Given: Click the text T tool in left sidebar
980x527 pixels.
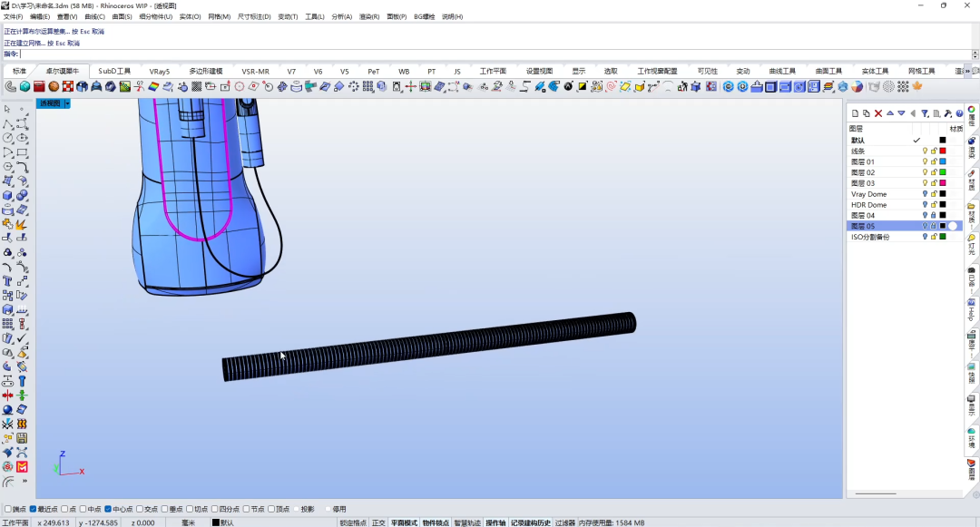Looking at the screenshot, I should tap(7, 281).
